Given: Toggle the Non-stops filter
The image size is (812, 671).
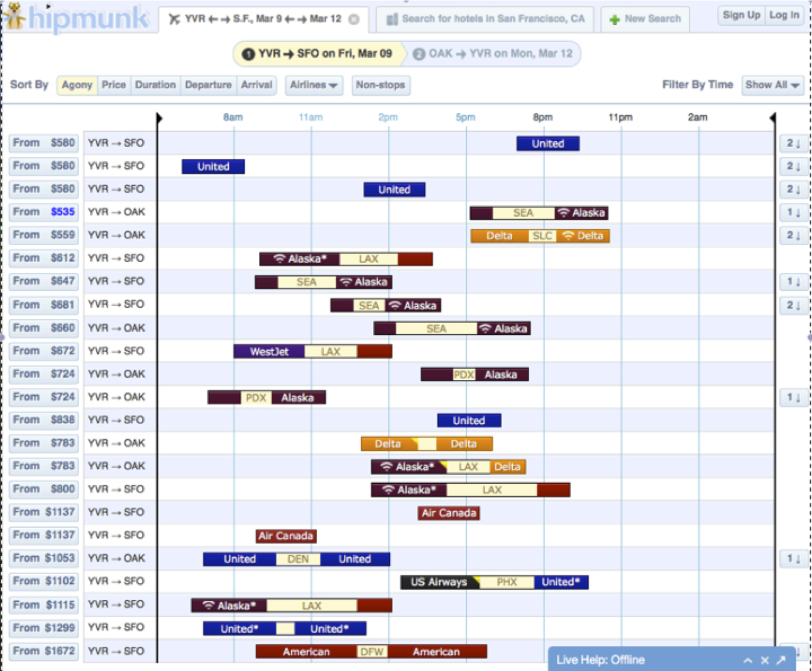Looking at the screenshot, I should coord(381,85).
